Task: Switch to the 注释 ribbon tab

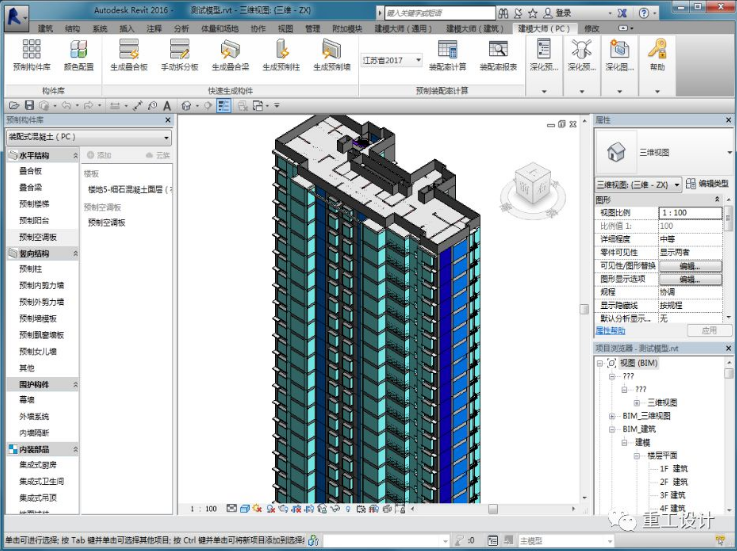Action: (x=154, y=29)
